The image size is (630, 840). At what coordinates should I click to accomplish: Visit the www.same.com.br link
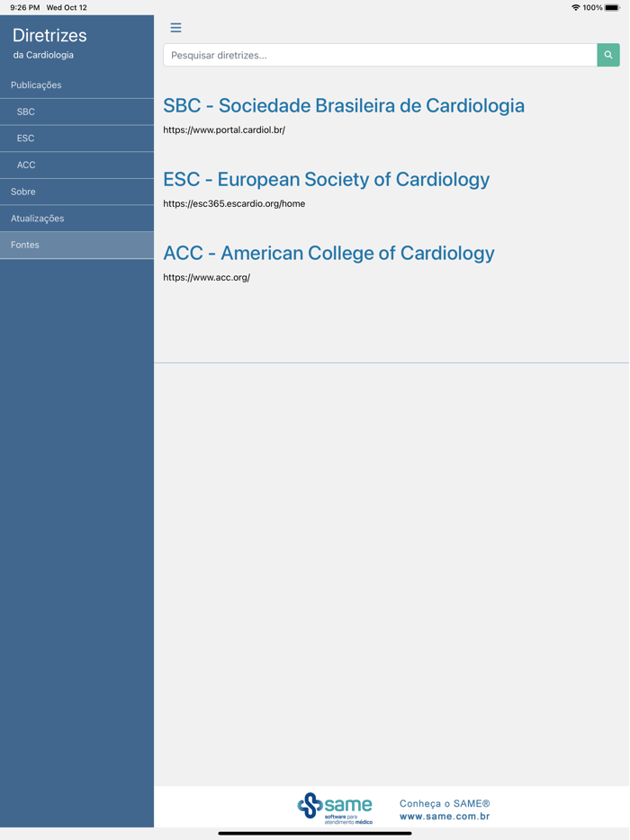444,818
